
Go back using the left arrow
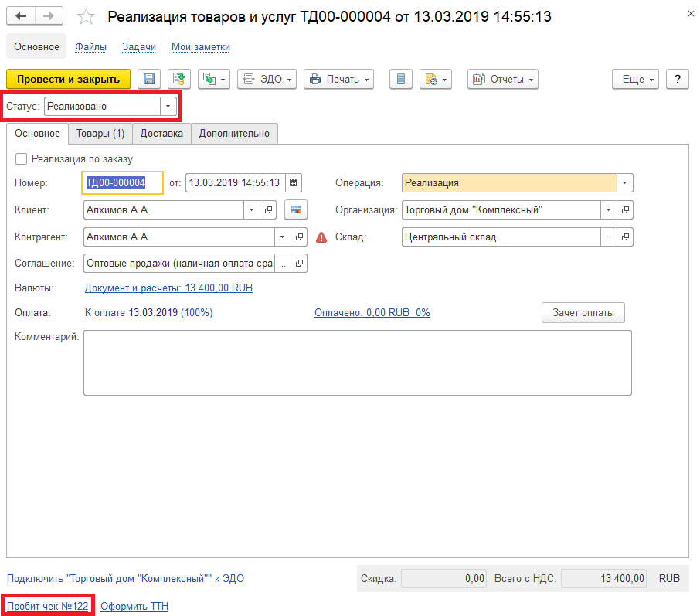(x=22, y=16)
